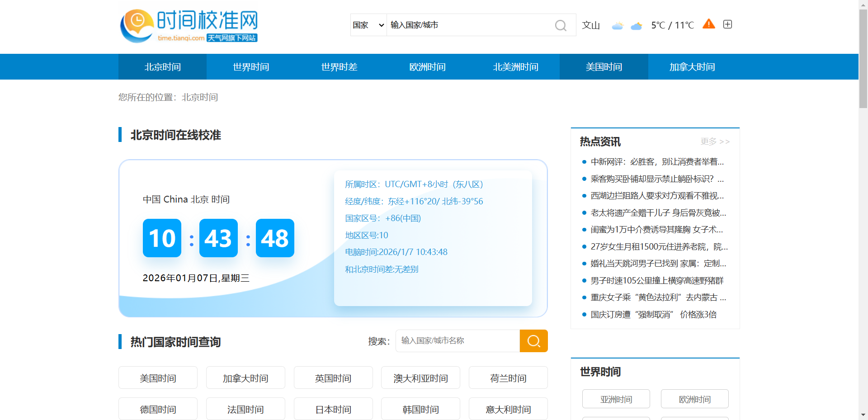Click the 北京时间 breadcrumb link
Viewport: 868px width, 420px height.
pyautogui.click(x=199, y=97)
